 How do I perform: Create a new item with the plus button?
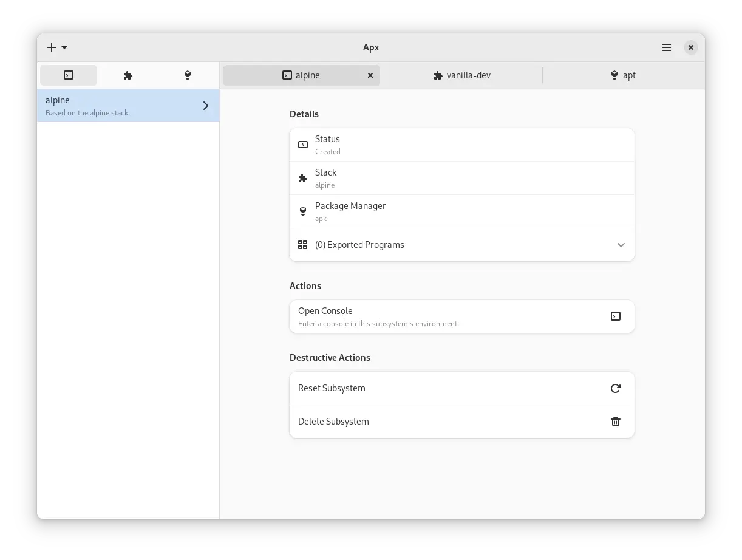coord(51,47)
